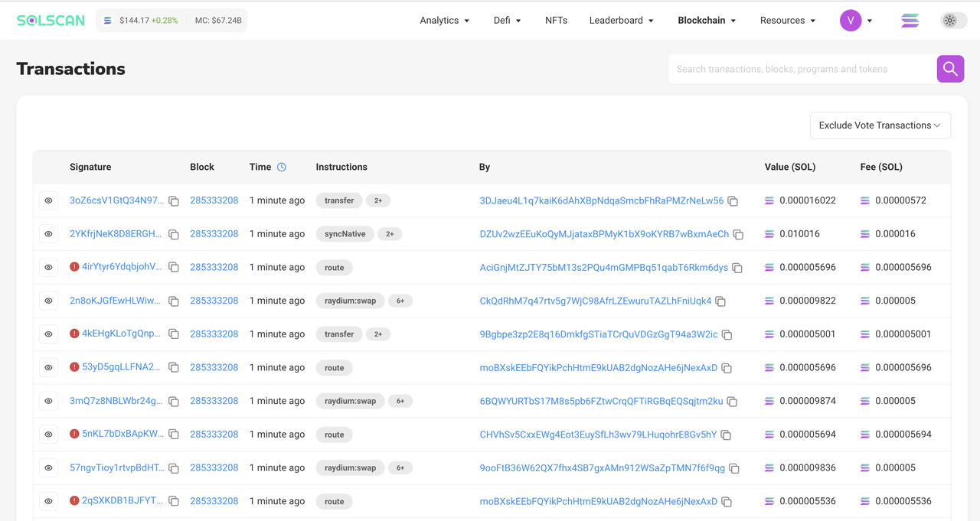Click the search transactions input field
This screenshot has width=980, height=521.
click(801, 69)
